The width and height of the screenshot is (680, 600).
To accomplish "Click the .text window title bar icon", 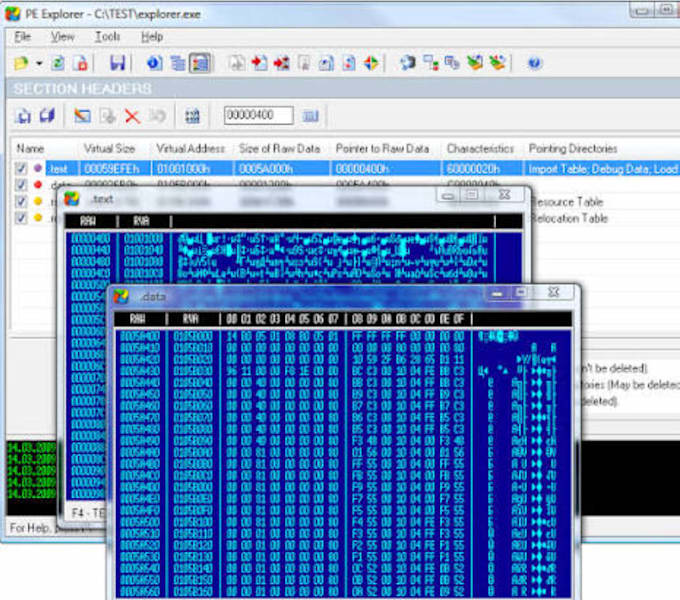I will pyautogui.click(x=72, y=199).
